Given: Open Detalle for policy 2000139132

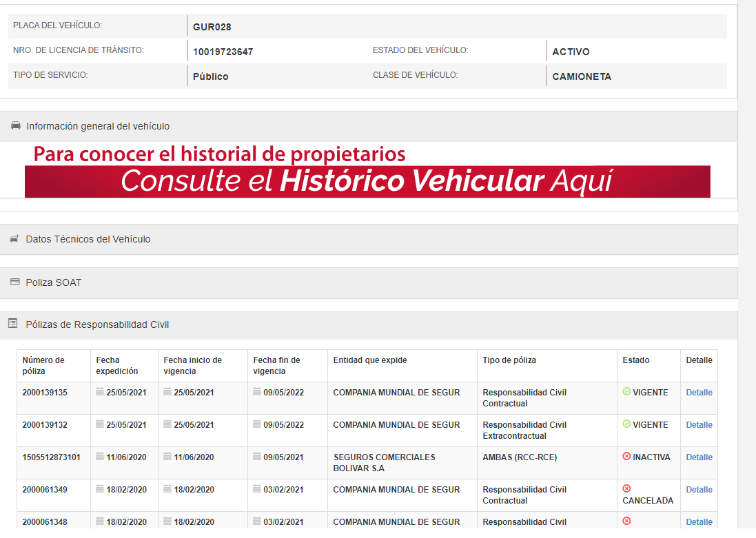Looking at the screenshot, I should [x=699, y=425].
